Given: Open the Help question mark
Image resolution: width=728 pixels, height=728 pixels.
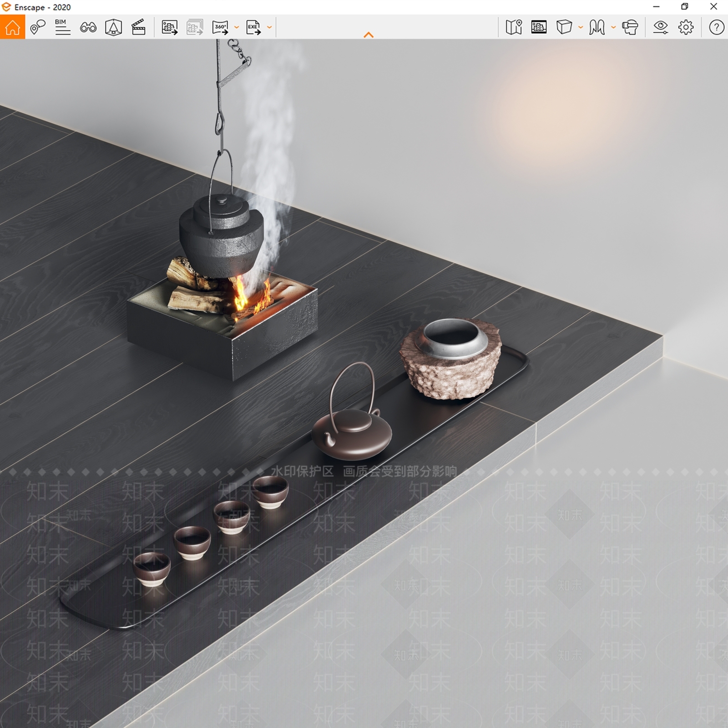Looking at the screenshot, I should coord(717,27).
